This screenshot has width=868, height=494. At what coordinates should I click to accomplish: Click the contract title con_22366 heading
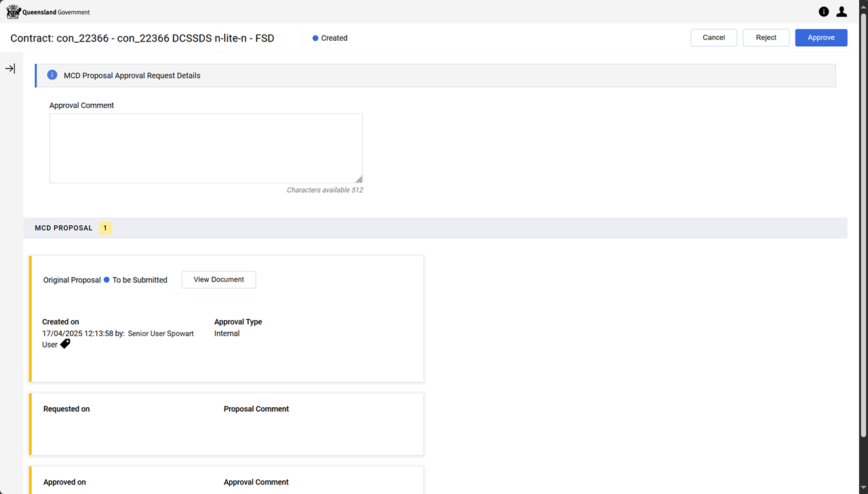tap(142, 39)
